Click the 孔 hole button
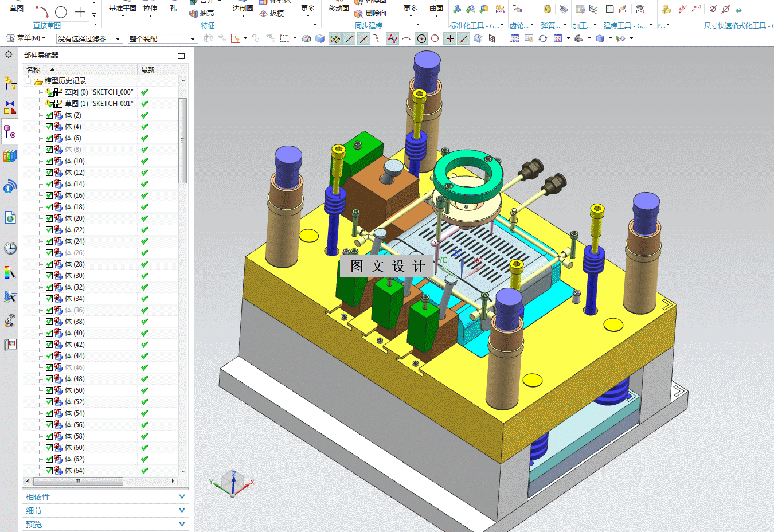Image resolution: width=774 pixels, height=532 pixels. [173, 9]
